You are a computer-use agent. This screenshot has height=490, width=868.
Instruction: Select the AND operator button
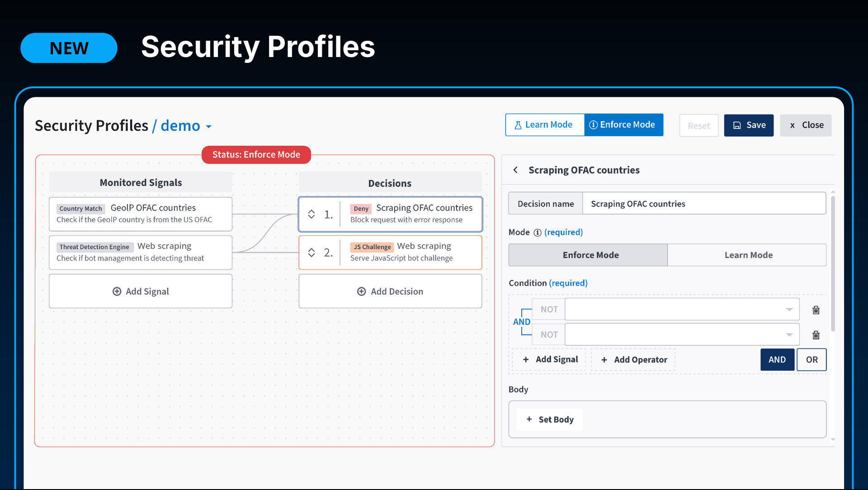(x=777, y=360)
